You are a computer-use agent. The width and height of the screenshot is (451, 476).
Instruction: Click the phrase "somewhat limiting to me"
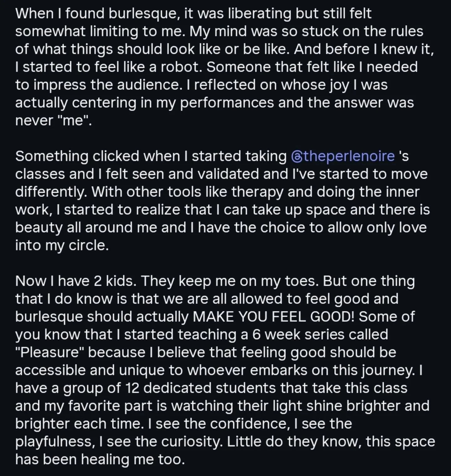tap(98, 31)
